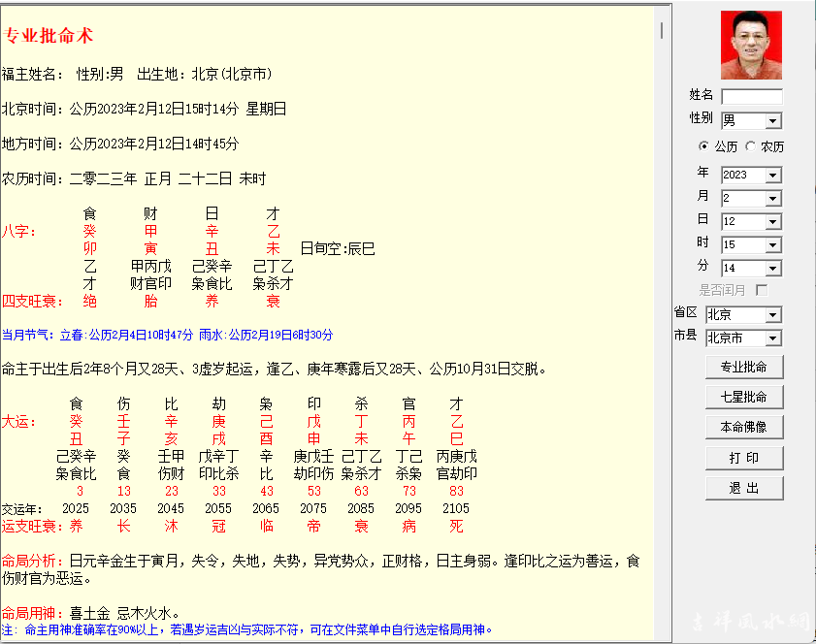Expand the 省区 province dropdown
Image resolution: width=816 pixels, height=644 pixels.
[x=773, y=315]
